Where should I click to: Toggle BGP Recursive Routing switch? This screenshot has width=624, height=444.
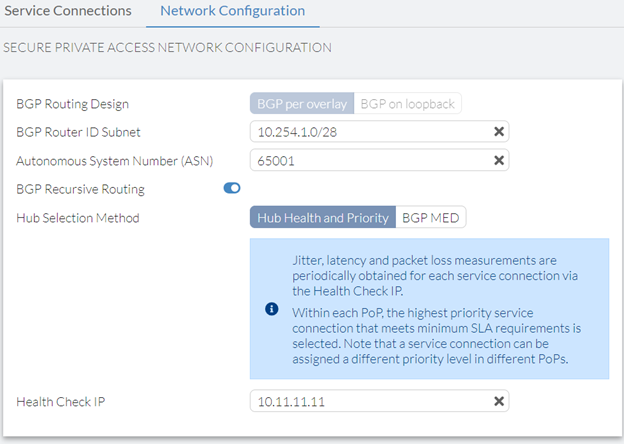click(x=231, y=188)
